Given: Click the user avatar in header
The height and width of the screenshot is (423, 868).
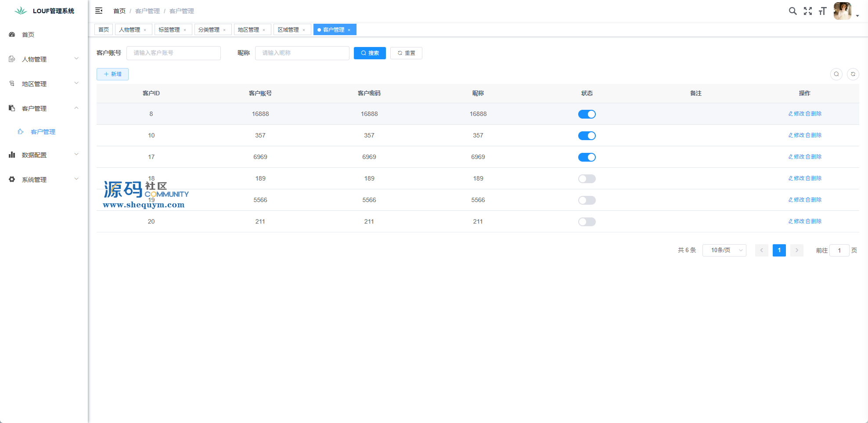Looking at the screenshot, I should 842,11.
